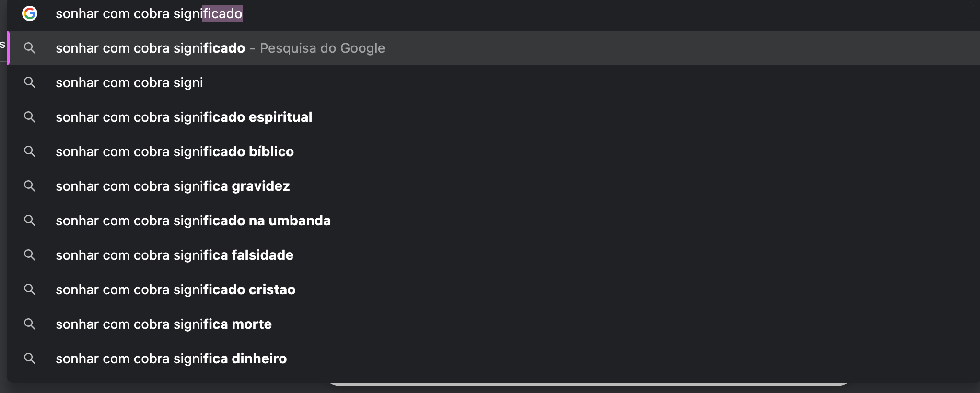Choose 'significado na umbanda' suggestion
The image size is (980, 393).
[x=494, y=220]
